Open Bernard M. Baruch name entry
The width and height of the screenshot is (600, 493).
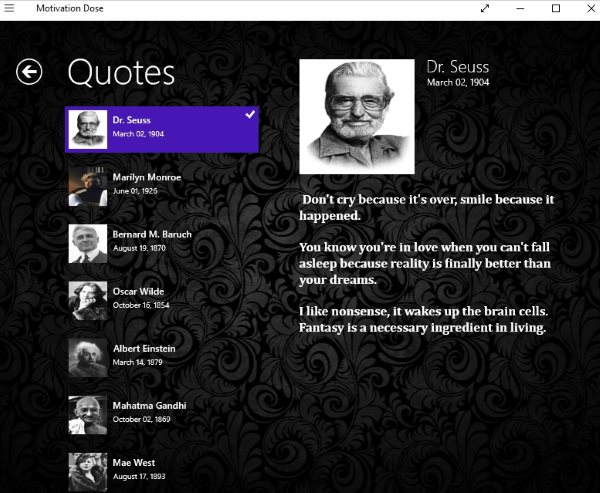[152, 234]
